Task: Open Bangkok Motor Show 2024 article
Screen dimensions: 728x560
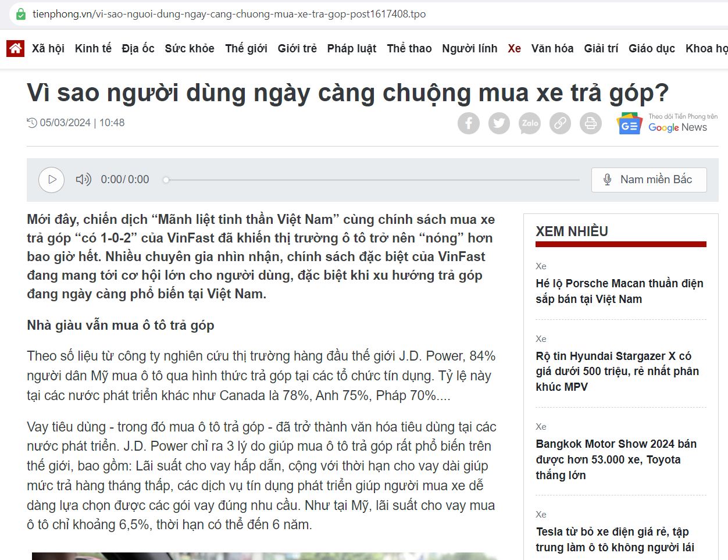Action: click(x=616, y=459)
